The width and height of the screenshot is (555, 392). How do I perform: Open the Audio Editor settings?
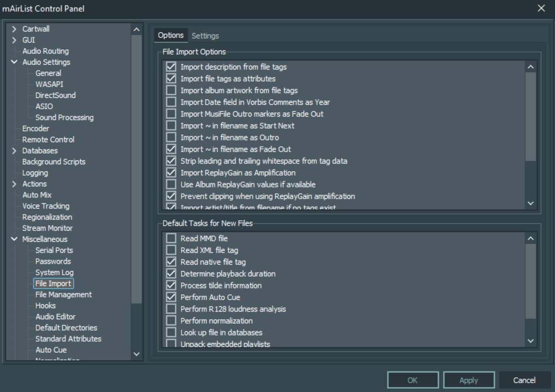point(55,317)
